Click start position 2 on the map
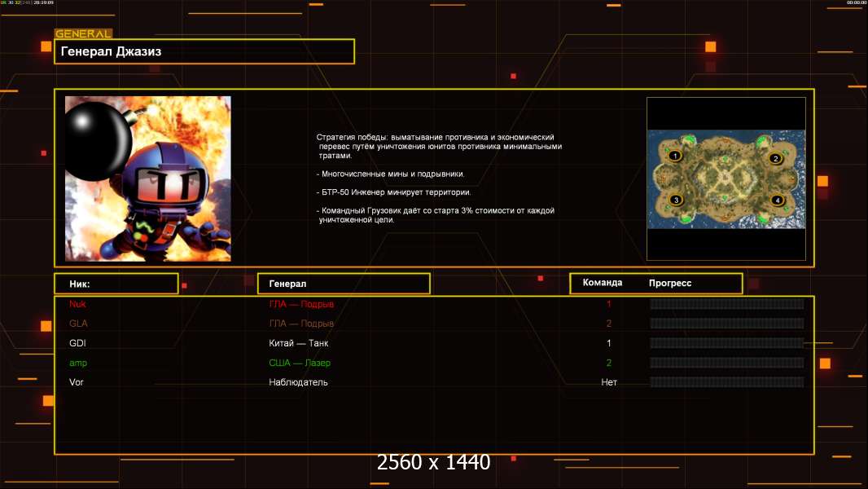This screenshot has height=489, width=868. (775, 158)
